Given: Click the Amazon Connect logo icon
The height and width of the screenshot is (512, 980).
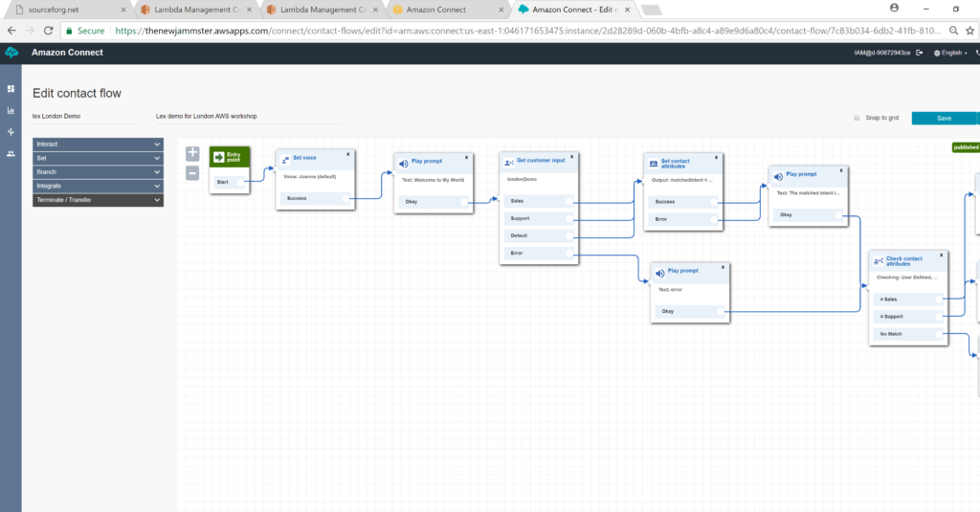Looking at the screenshot, I should 11,53.
